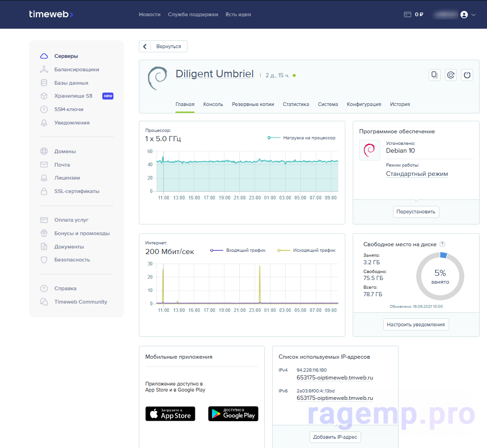Open Уведомления in the sidebar

pyautogui.click(x=72, y=123)
